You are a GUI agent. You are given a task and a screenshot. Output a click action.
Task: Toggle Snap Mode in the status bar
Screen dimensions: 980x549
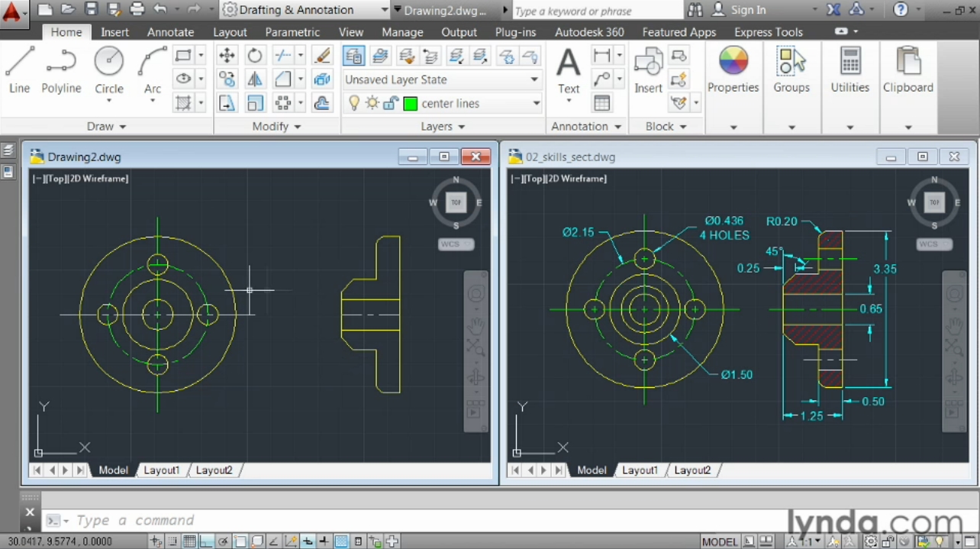173,542
